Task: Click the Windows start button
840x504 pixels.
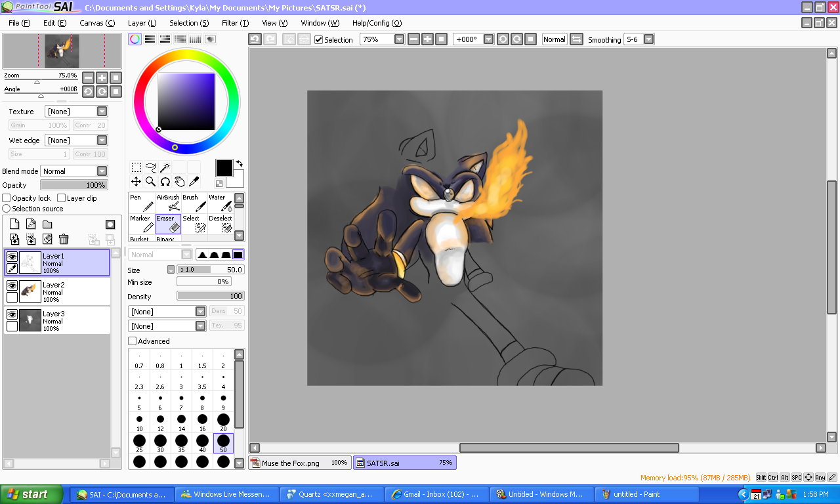Action: tap(31, 494)
